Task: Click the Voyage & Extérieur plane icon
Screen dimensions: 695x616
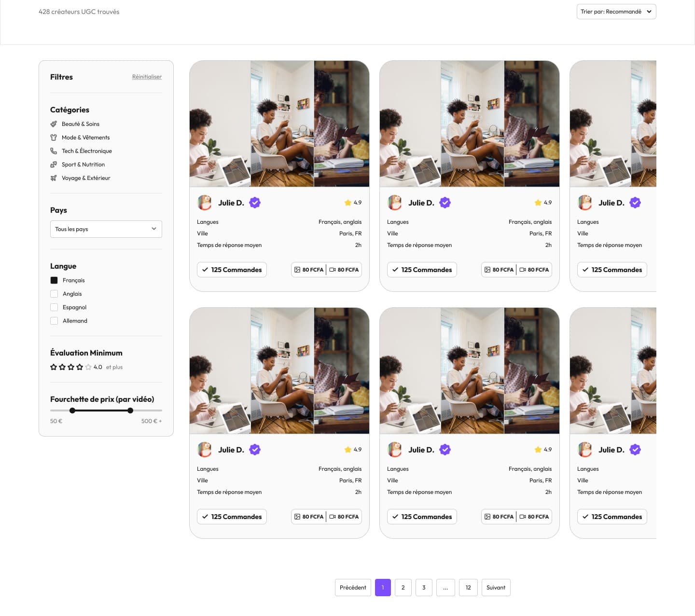Action: tap(54, 178)
